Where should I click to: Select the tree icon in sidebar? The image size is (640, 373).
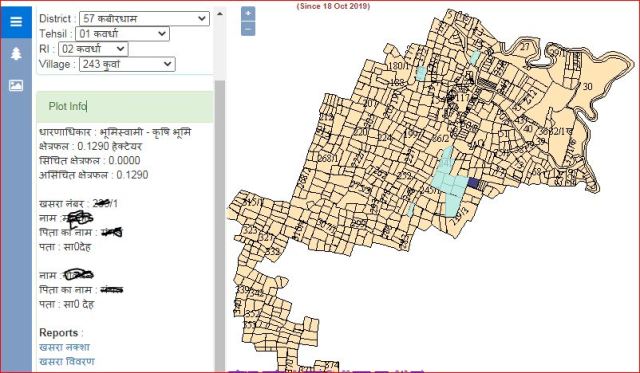click(x=16, y=53)
